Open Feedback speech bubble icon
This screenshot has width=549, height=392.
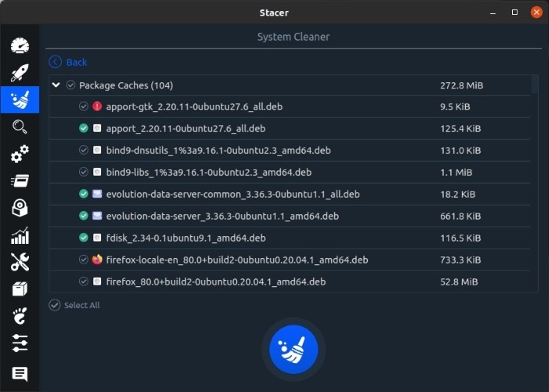pos(20,374)
